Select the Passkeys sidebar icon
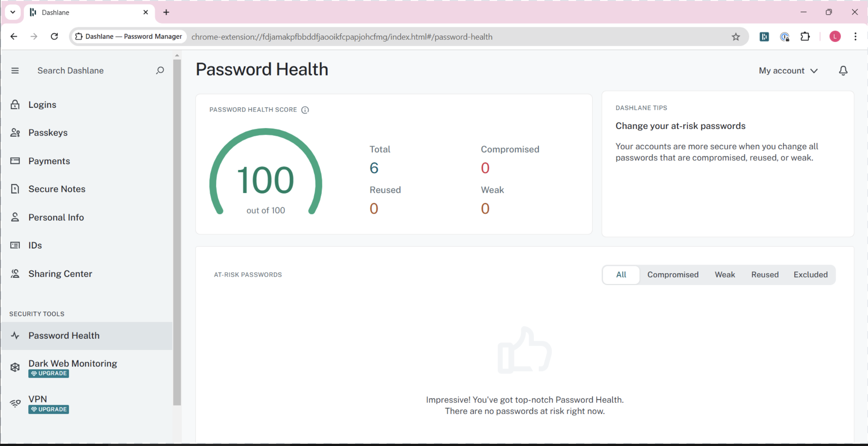 pos(15,132)
